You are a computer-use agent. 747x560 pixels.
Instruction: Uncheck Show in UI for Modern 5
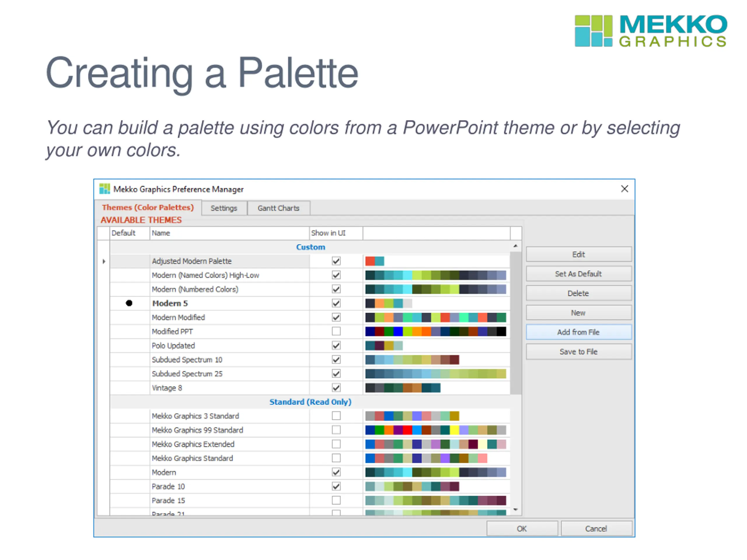336,303
